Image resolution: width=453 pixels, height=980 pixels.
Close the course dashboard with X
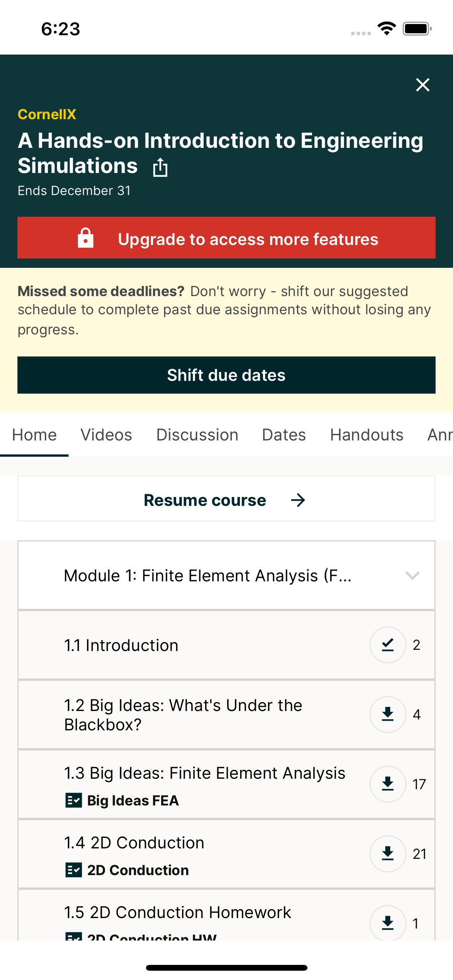tap(422, 85)
